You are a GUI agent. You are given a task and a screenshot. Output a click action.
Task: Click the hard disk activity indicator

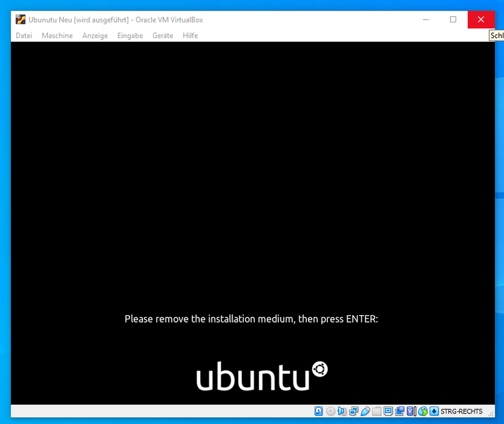(x=319, y=411)
